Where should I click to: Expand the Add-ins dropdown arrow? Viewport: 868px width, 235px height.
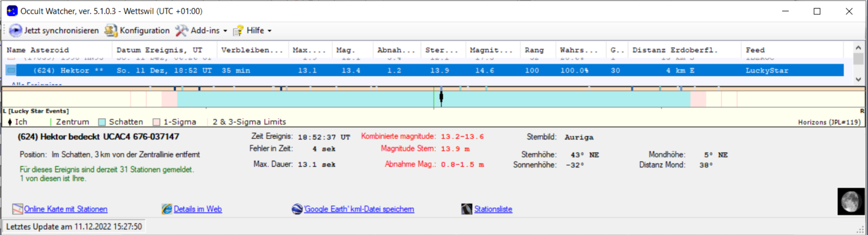[x=225, y=31]
